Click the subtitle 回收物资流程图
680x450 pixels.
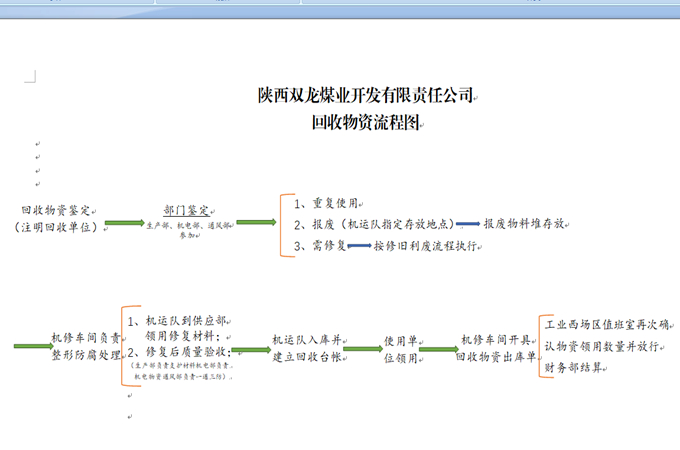365,123
